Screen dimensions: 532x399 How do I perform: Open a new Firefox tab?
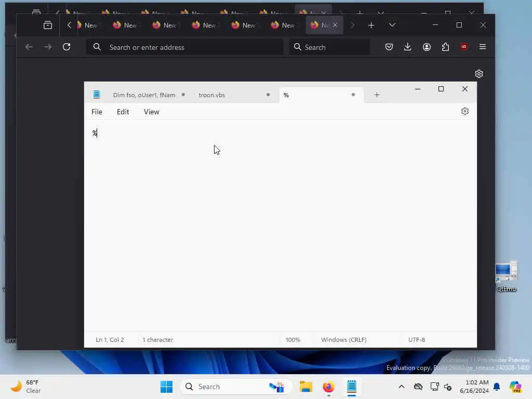click(371, 25)
